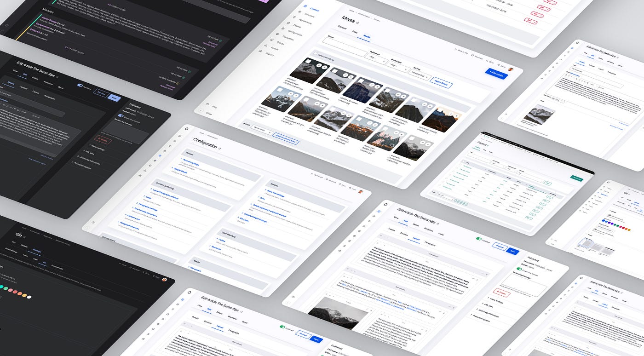Image resolution: width=644 pixels, height=356 pixels.
Task: Click Apply filters button in Media window
Action: [441, 82]
